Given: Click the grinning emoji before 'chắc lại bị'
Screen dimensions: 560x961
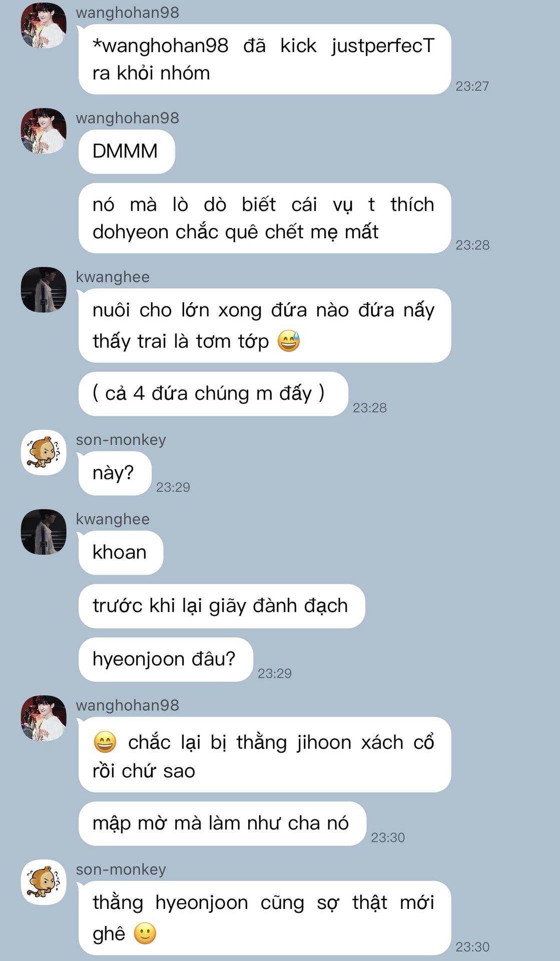Looking at the screenshot, I should pos(105,742).
